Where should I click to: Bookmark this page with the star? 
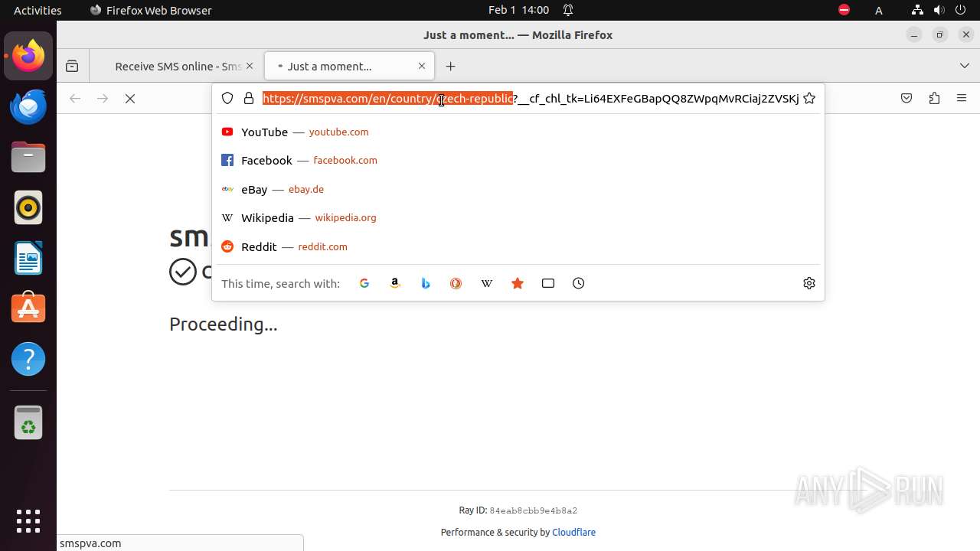pyautogui.click(x=809, y=99)
